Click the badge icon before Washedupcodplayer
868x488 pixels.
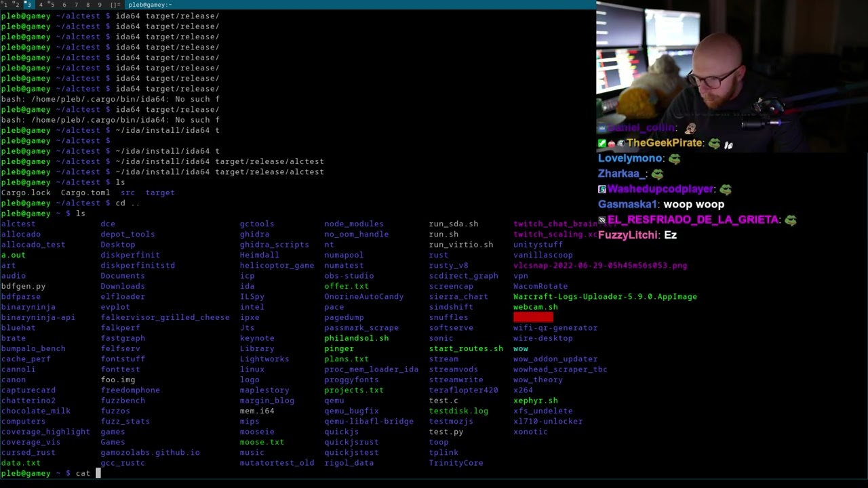(602, 189)
